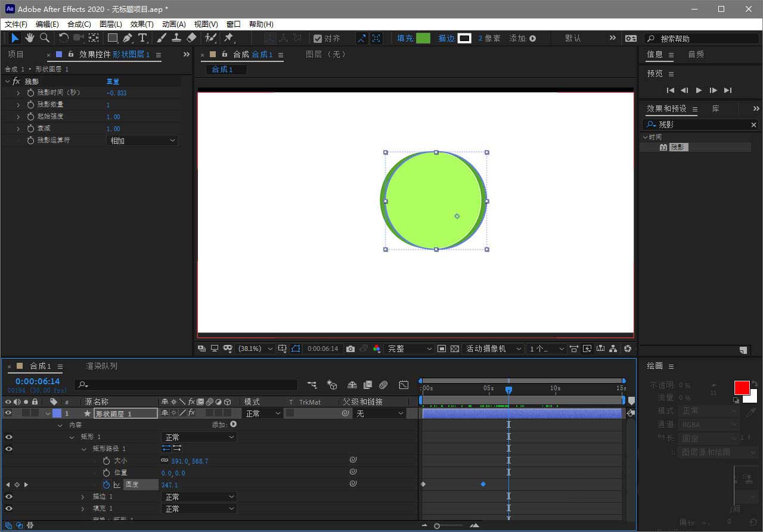Toggle 圆度 stopwatch keyframing
Image resolution: width=763 pixels, height=532 pixels.
click(x=106, y=485)
